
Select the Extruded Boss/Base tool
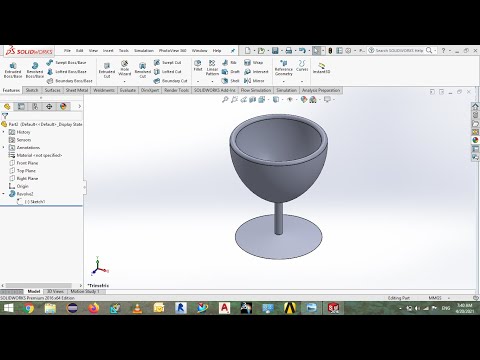[x=13, y=70]
